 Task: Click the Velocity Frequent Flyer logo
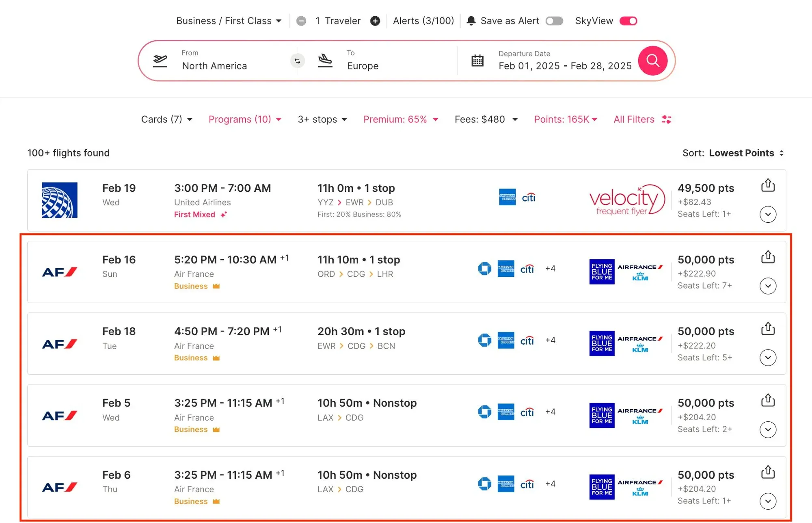point(626,200)
